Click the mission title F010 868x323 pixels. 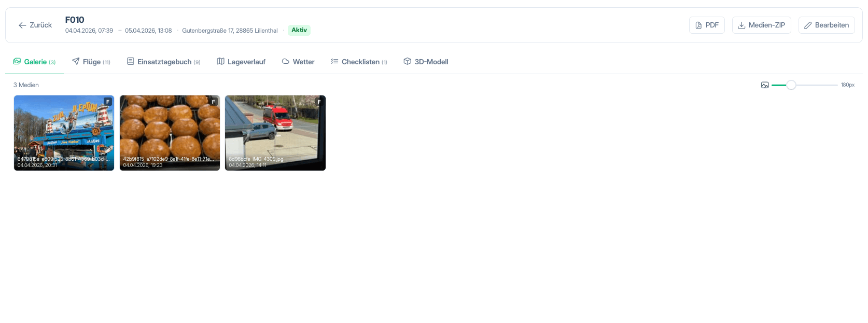coord(75,20)
